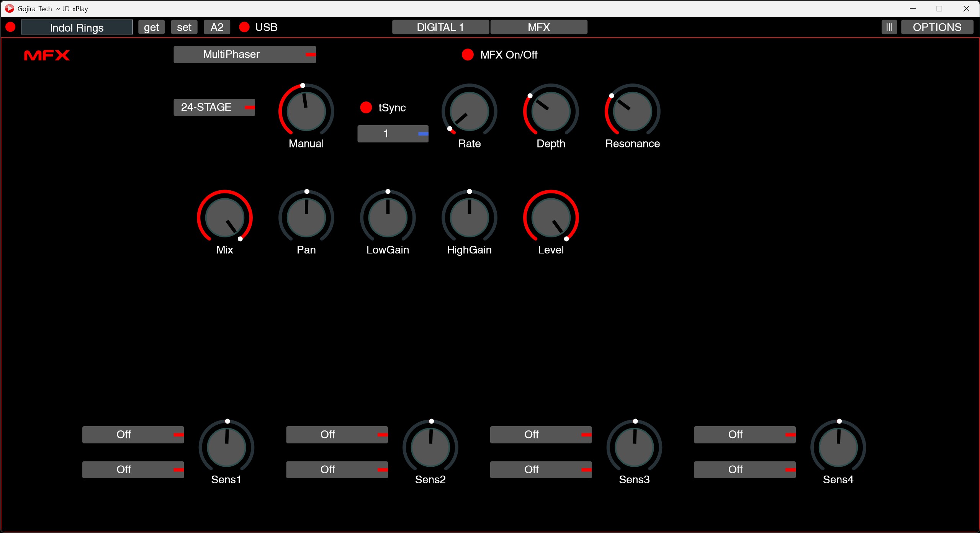Image resolution: width=980 pixels, height=533 pixels.
Task: Open the upper Off dropdown for Sens2
Action: point(337,435)
